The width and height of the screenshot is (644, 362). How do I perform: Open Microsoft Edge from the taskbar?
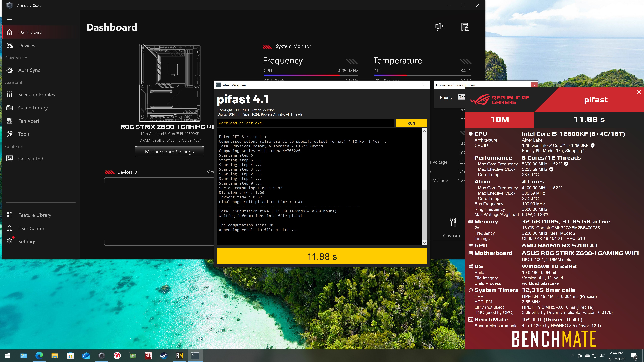(x=39, y=356)
